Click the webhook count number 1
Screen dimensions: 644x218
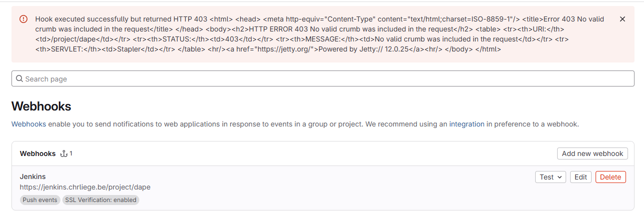click(71, 153)
